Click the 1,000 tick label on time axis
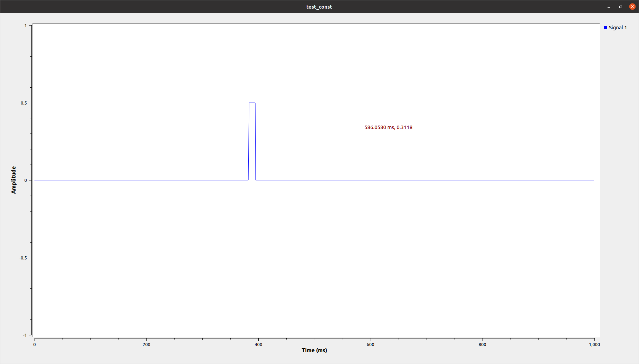This screenshot has height=364, width=639. (x=594, y=344)
